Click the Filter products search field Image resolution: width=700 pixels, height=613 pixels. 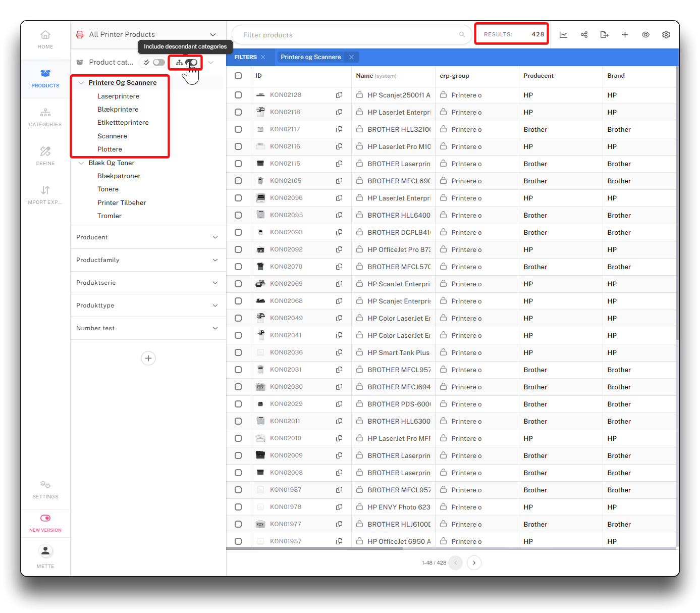(x=348, y=35)
